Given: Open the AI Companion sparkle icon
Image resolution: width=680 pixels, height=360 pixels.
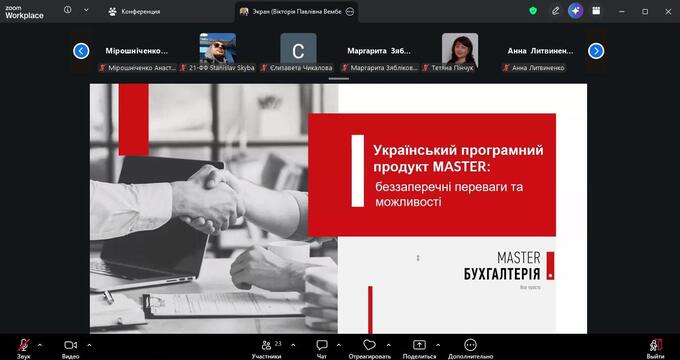Looking at the screenshot, I should point(575,11).
